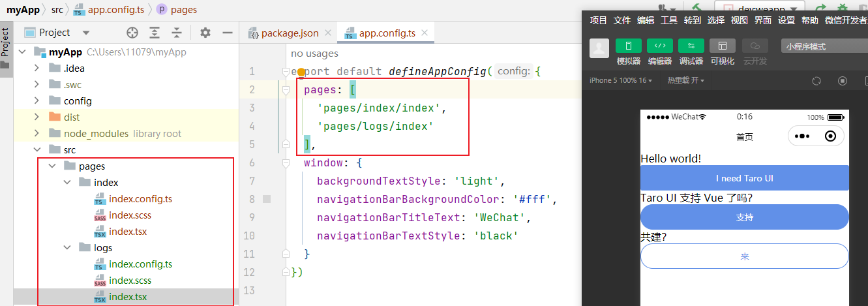
Task: Open the 可视化 visual layout tool
Action: (722, 46)
